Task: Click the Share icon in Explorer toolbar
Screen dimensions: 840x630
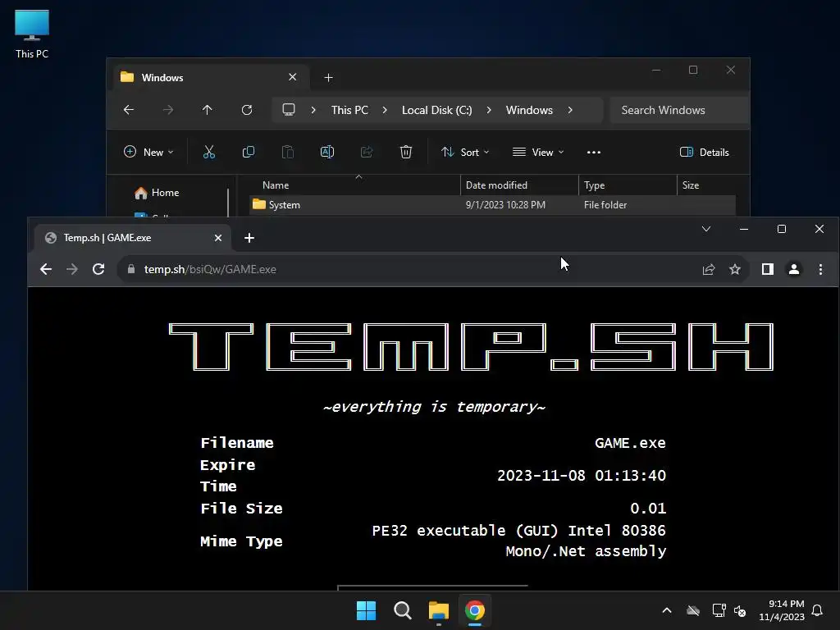Action: 367,152
